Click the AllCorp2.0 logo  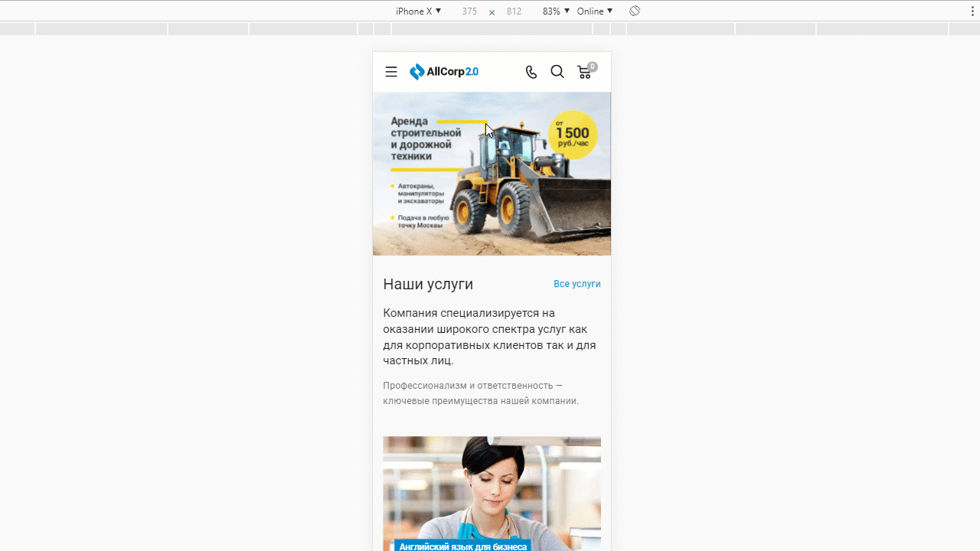[x=444, y=72]
